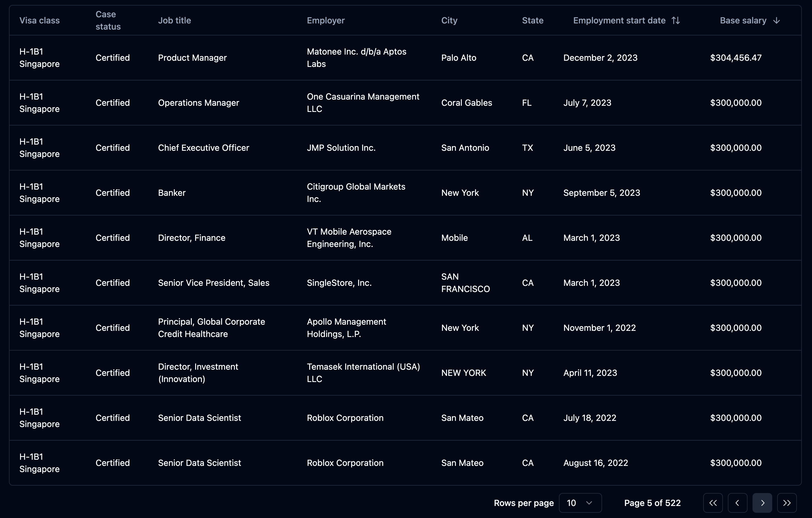Click the SAN FRANCISCO city cell
This screenshot has width=812, height=518.
click(x=465, y=283)
